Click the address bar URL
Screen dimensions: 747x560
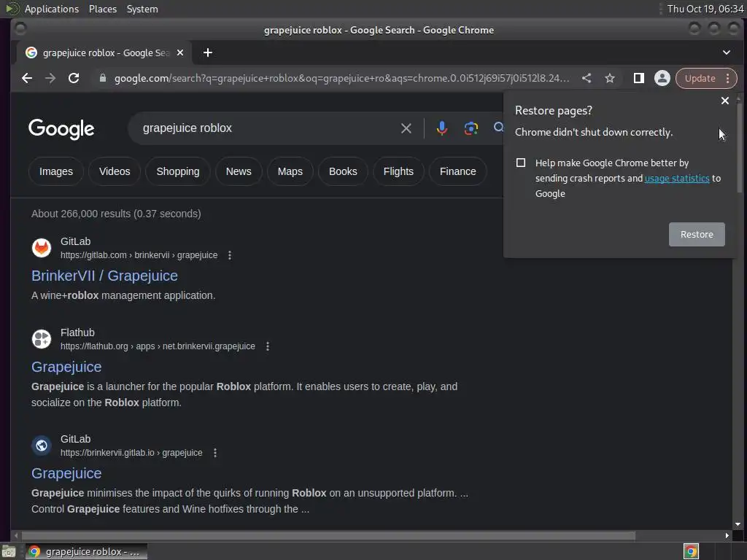pyautogui.click(x=341, y=78)
